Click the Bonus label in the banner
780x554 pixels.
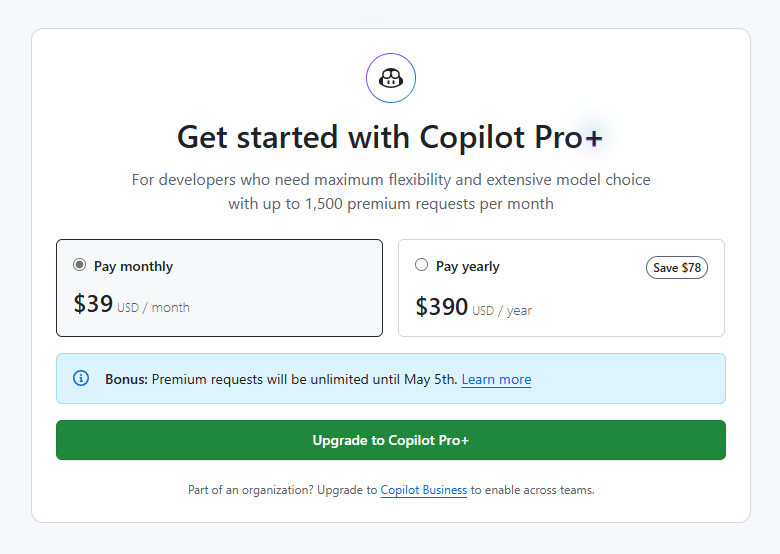126,379
